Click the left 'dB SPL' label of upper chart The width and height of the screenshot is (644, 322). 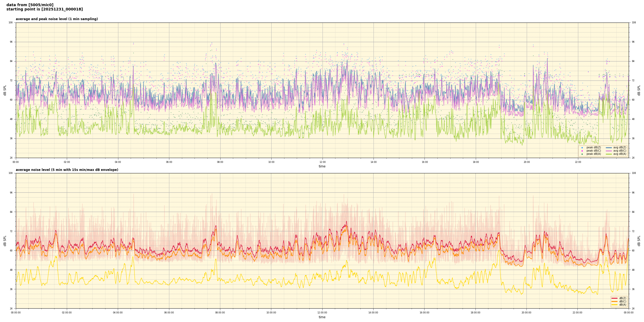(x=5, y=90)
